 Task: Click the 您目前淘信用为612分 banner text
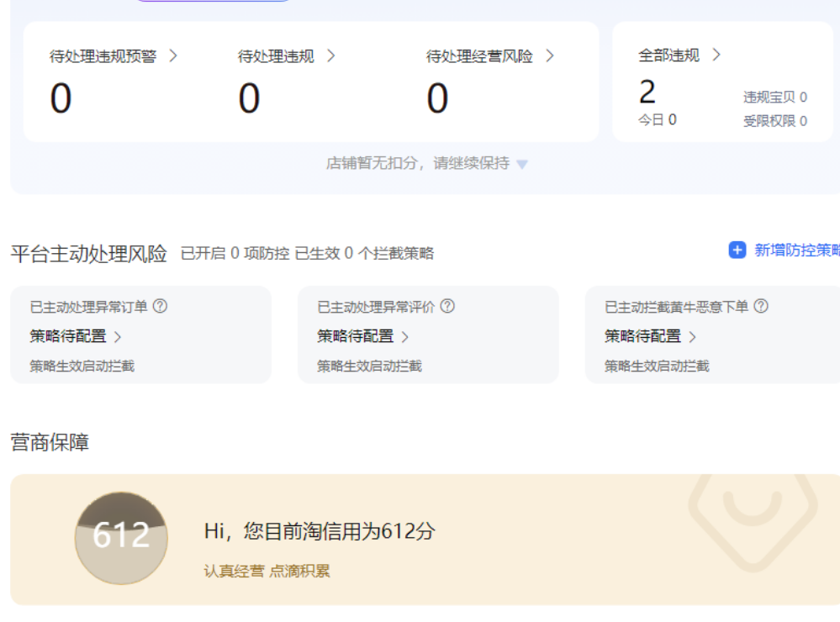point(320,531)
